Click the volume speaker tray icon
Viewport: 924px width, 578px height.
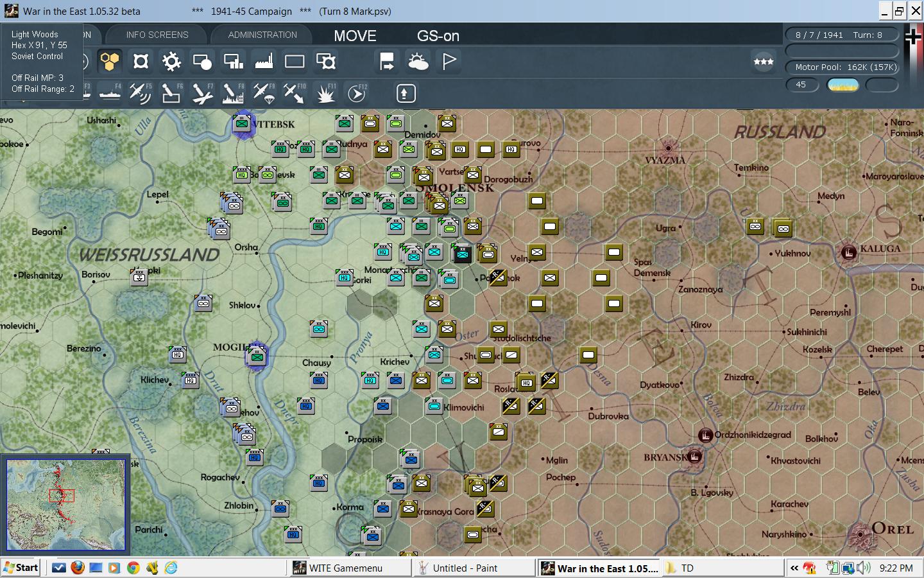click(864, 568)
